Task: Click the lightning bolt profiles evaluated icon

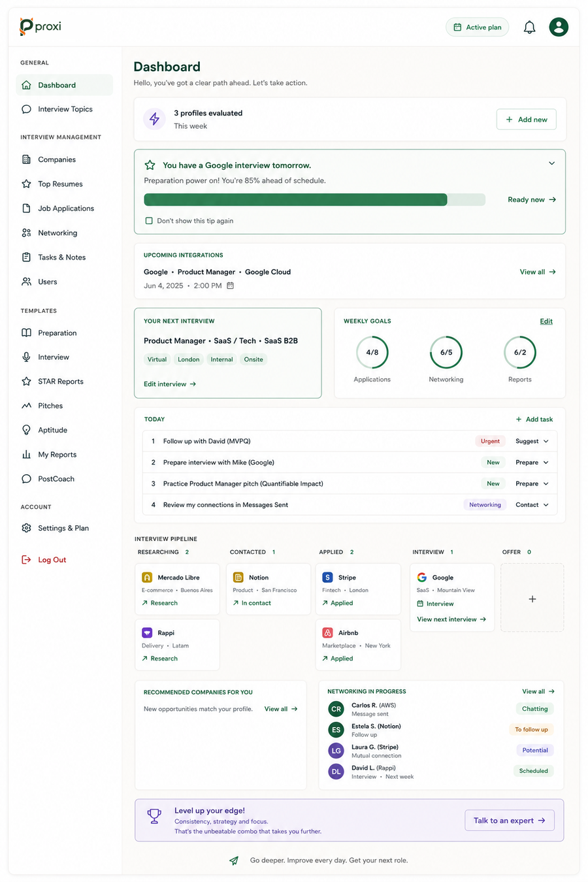Action: (x=154, y=119)
